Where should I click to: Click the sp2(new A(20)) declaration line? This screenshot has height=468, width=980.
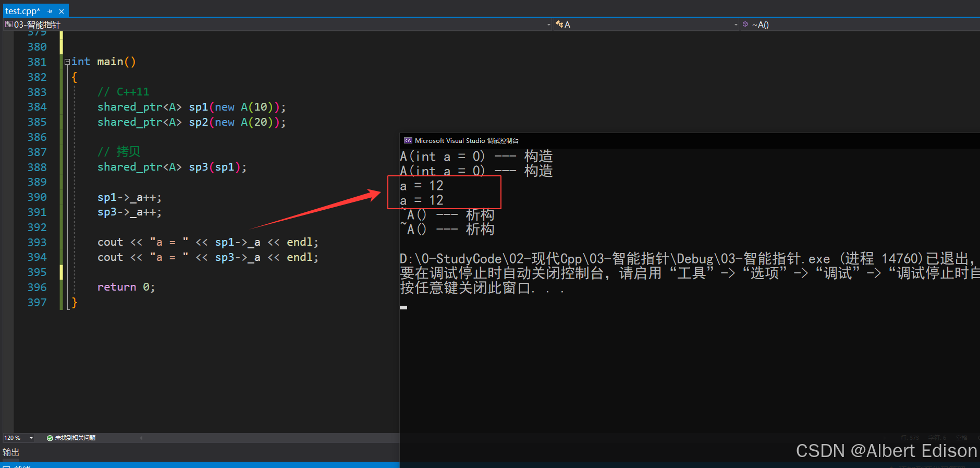192,122
